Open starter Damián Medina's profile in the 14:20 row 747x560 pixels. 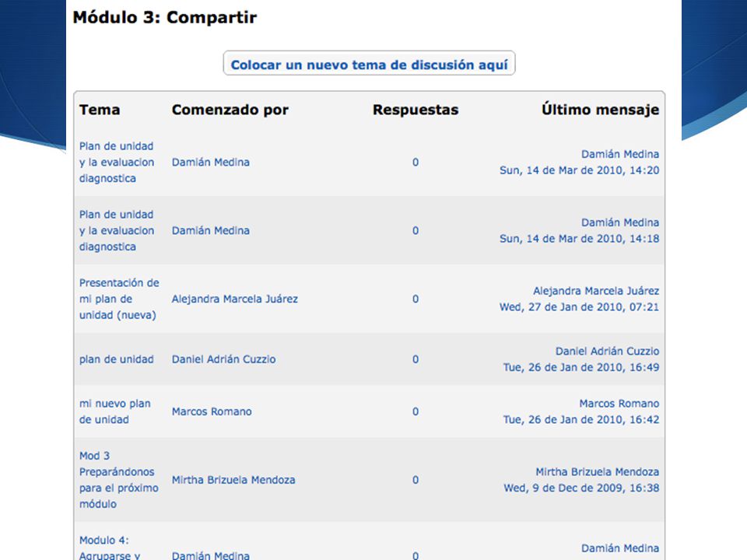(x=211, y=162)
